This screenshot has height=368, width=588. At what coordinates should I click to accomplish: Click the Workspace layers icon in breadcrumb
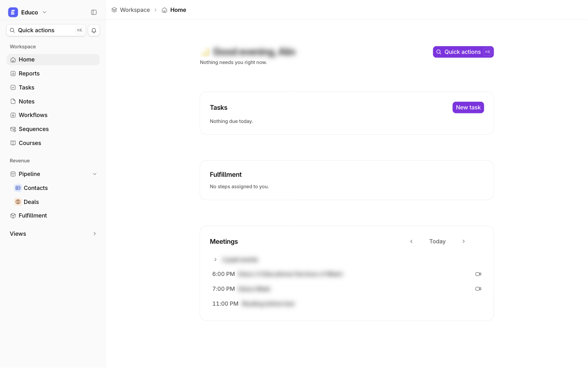pos(114,10)
